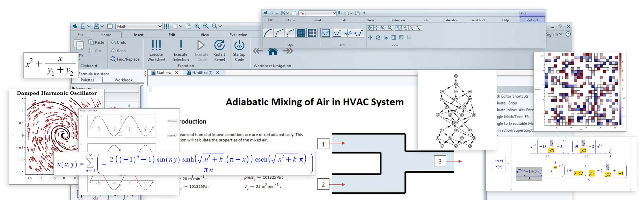Click Execute Selection in the ribbon

coord(181,51)
